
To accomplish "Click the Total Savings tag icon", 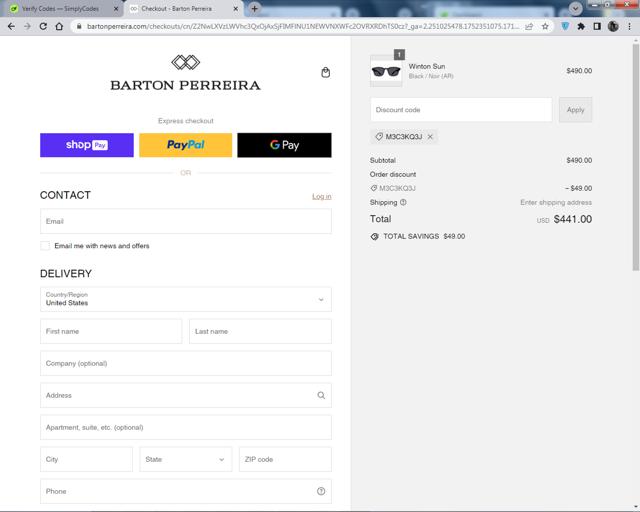I will (374, 236).
